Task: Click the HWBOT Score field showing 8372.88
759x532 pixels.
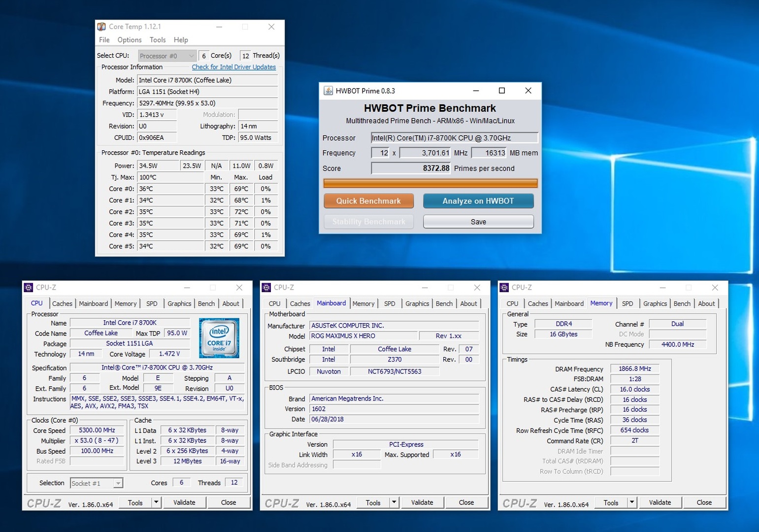Action: pyautogui.click(x=411, y=168)
